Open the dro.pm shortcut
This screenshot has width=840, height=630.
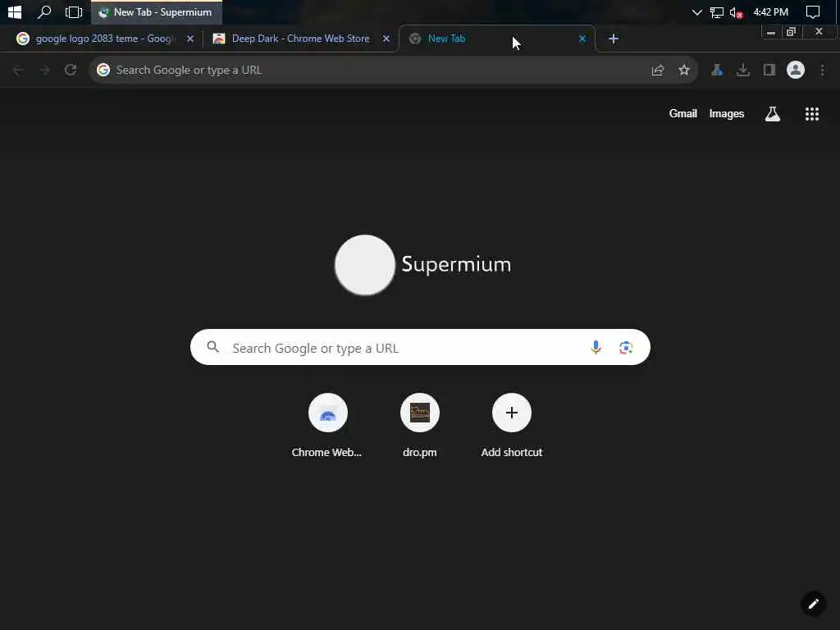(419, 426)
